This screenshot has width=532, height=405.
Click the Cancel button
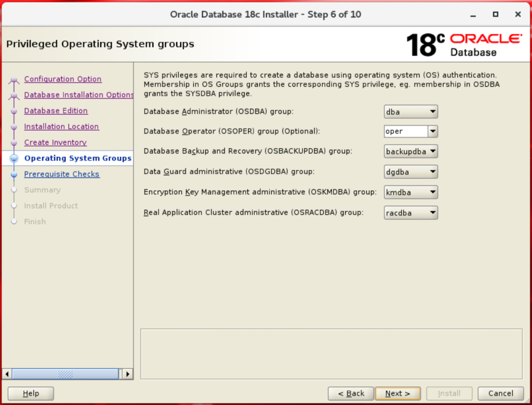(500, 394)
